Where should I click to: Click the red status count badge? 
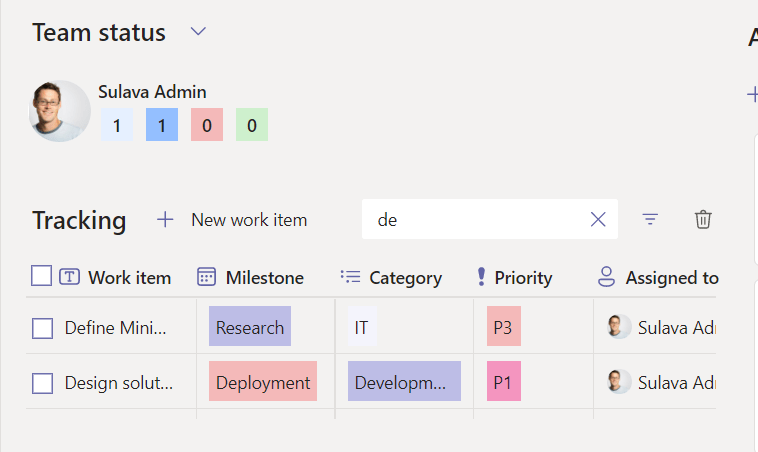pos(207,125)
